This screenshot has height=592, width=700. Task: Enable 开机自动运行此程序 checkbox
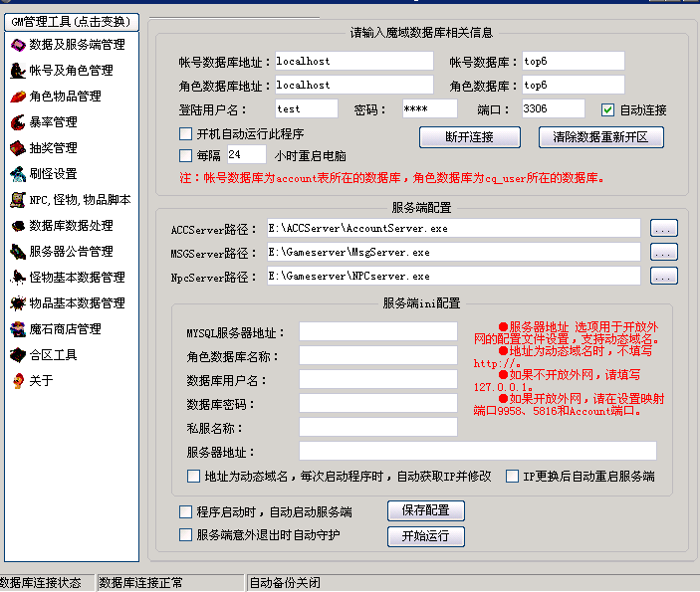(185, 134)
